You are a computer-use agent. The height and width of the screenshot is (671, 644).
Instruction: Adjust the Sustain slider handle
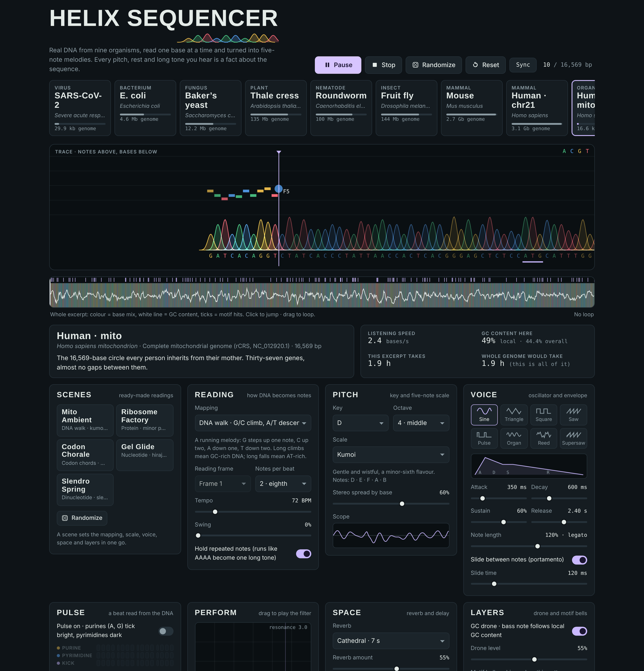[503, 522]
